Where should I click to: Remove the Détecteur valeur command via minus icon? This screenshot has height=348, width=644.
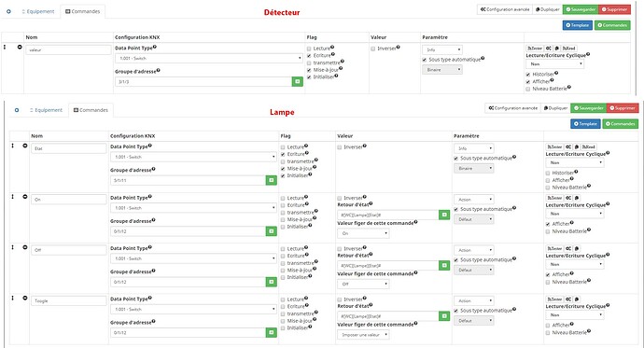20,48
